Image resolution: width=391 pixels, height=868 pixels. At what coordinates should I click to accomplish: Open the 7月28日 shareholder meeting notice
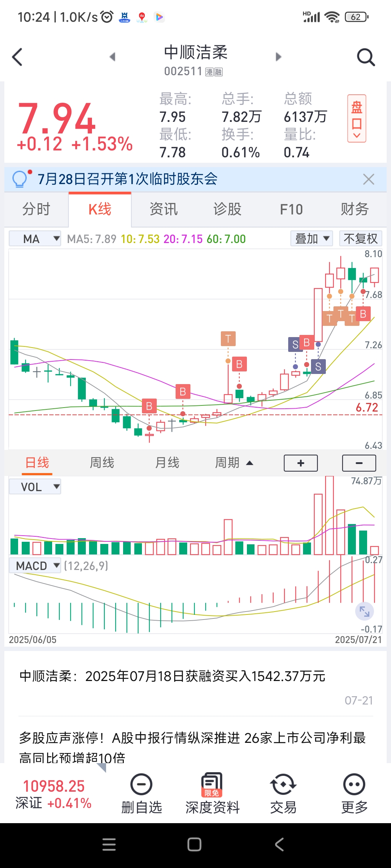[x=127, y=179]
